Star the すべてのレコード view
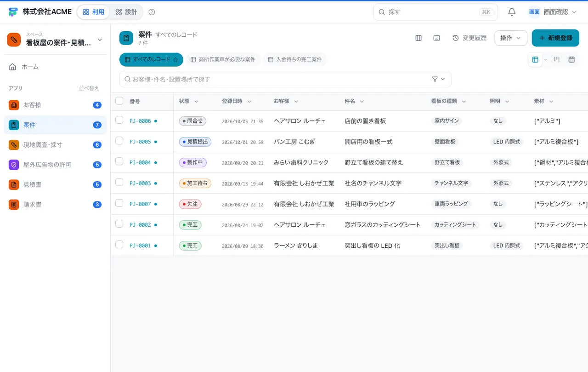Viewport: 588px width, 372px height. click(x=175, y=60)
